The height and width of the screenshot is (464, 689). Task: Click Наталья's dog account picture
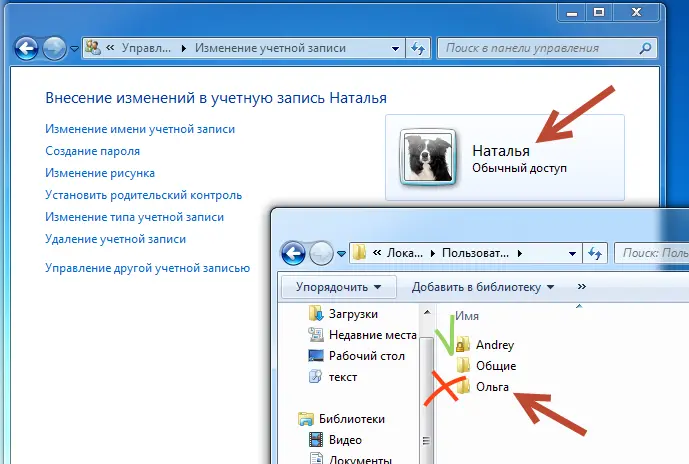pos(427,157)
